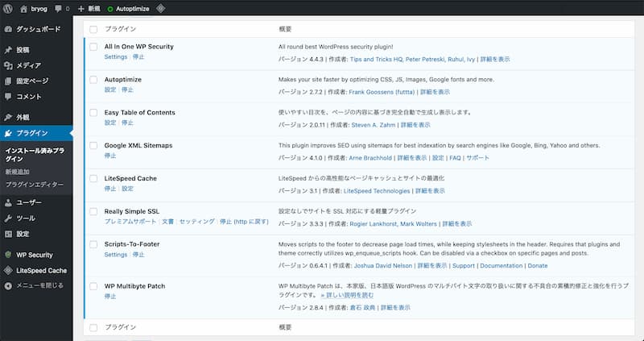Deactivate Google XML Sitemaps via 停止

[x=110, y=156]
